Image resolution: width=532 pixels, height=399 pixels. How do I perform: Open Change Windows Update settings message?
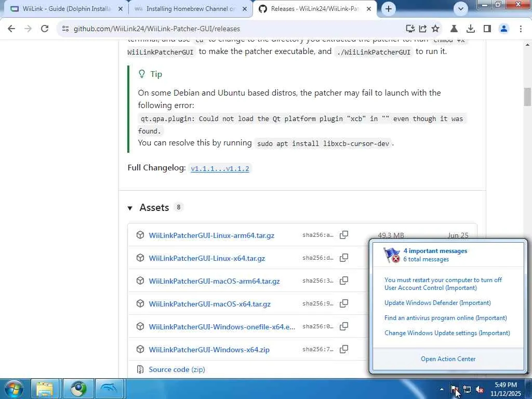[447, 333]
